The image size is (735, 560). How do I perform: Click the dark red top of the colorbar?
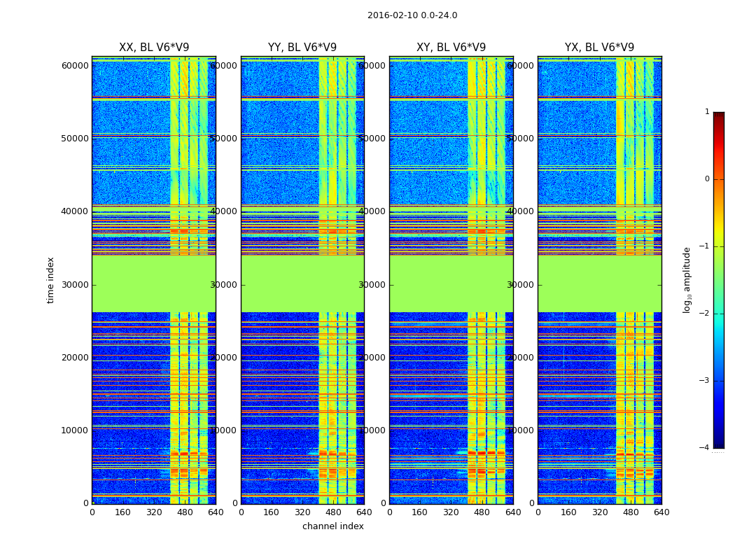coord(718,116)
